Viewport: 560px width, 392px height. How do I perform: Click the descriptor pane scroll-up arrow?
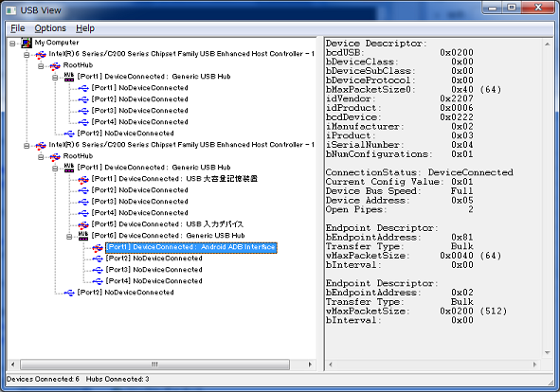point(547,44)
